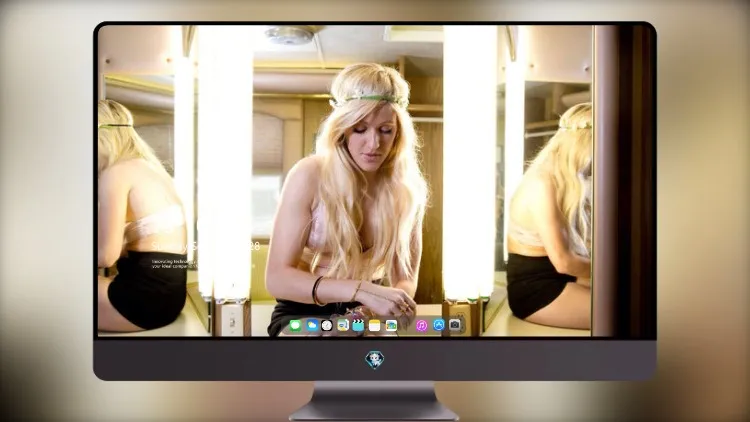Open the Photos app icon in dock
The height and width of the screenshot is (422, 750).
[x=391, y=326]
